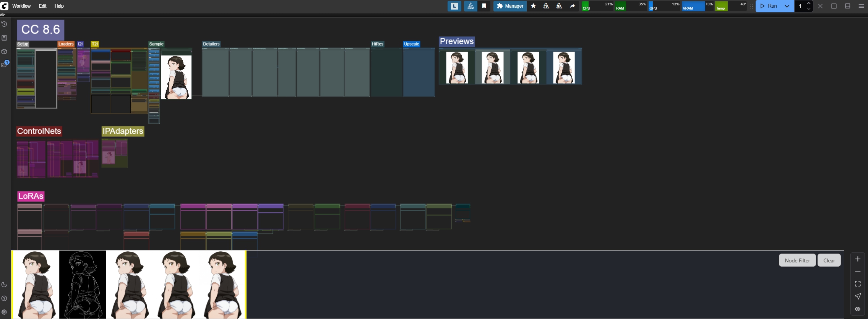This screenshot has height=319, width=868.
Task: Zoom in with the plus icon
Action: pos(858,259)
